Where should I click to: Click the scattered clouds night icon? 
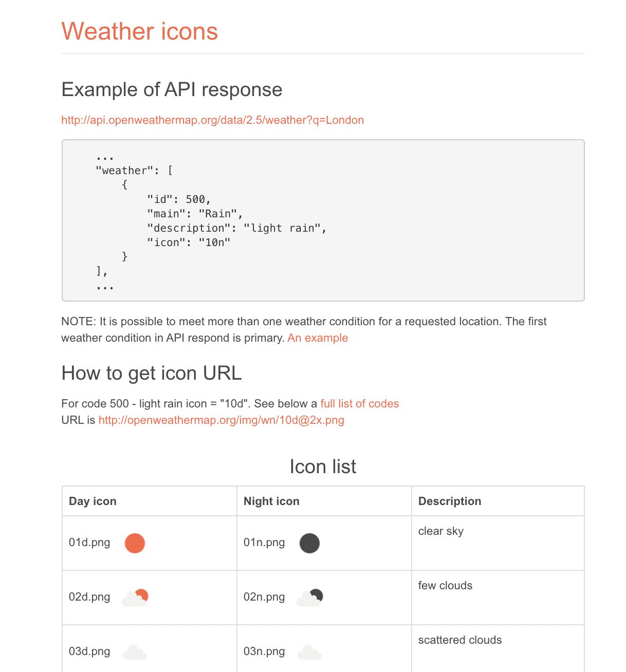click(x=310, y=652)
